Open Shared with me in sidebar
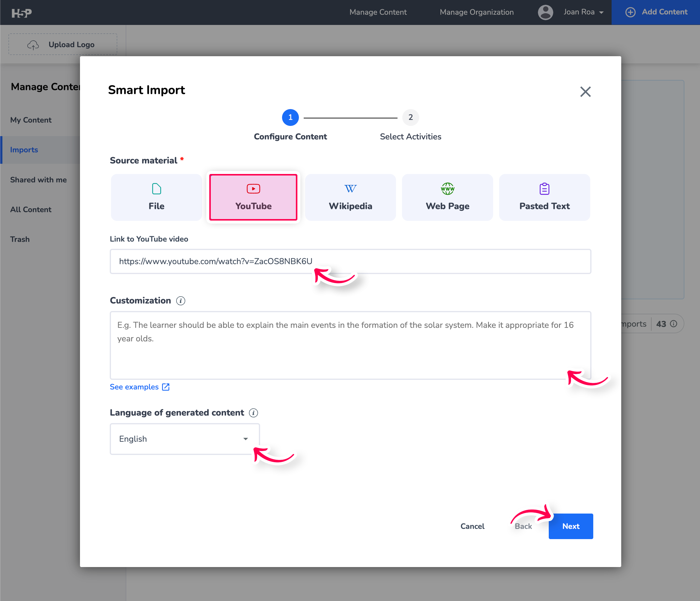 38,180
